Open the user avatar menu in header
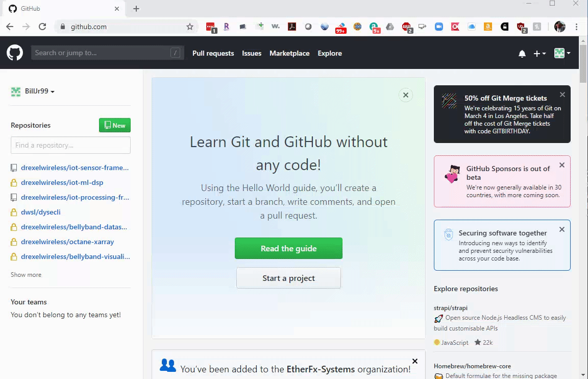The height and width of the screenshot is (379, 588). pos(562,53)
